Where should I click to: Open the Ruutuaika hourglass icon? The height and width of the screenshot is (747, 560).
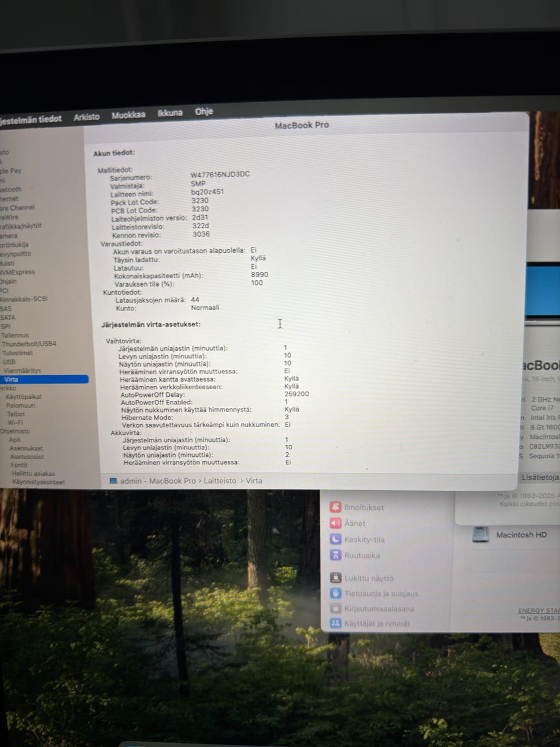335,555
